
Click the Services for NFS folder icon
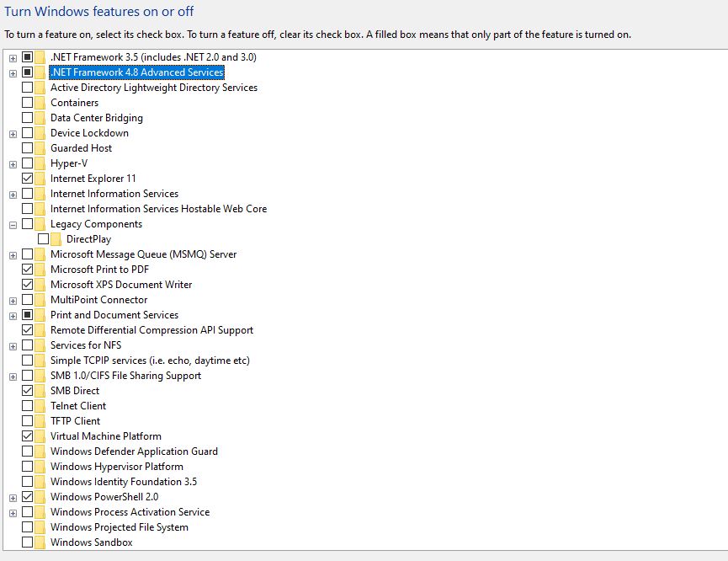pyautogui.click(x=40, y=345)
